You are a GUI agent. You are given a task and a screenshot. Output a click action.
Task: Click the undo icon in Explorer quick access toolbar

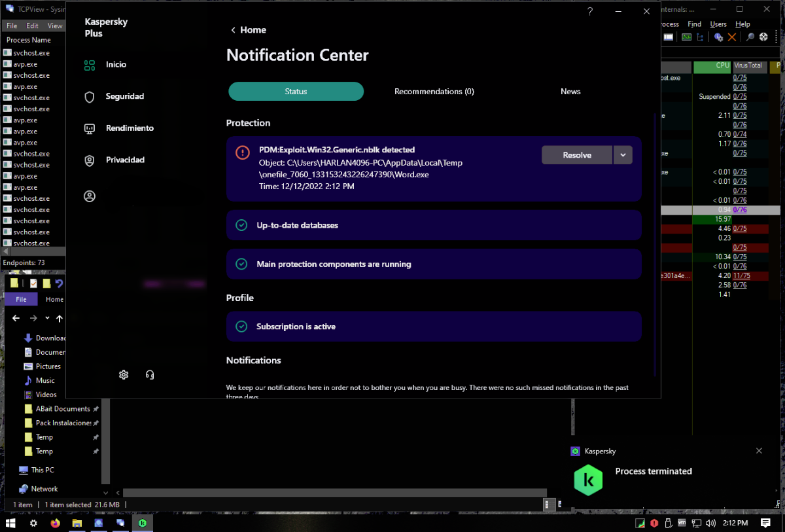(59, 283)
